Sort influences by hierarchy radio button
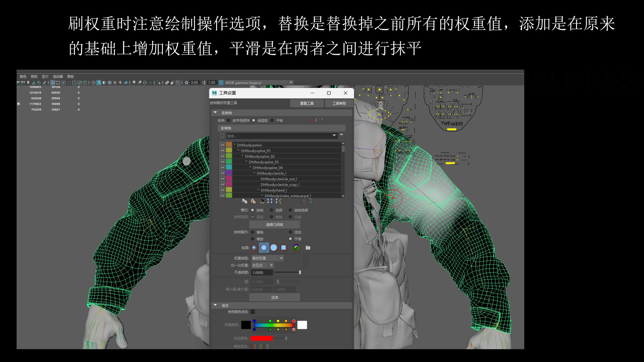The width and height of the screenshot is (644, 362). (254, 120)
